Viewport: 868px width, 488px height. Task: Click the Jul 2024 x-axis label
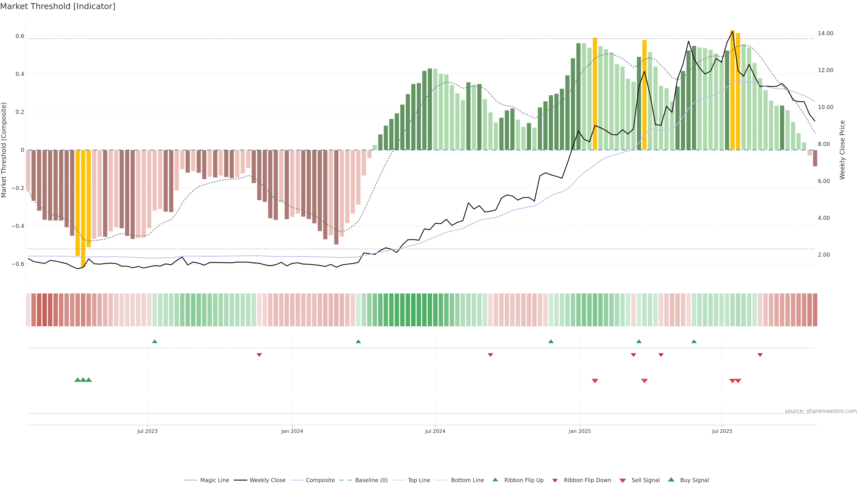[435, 431]
